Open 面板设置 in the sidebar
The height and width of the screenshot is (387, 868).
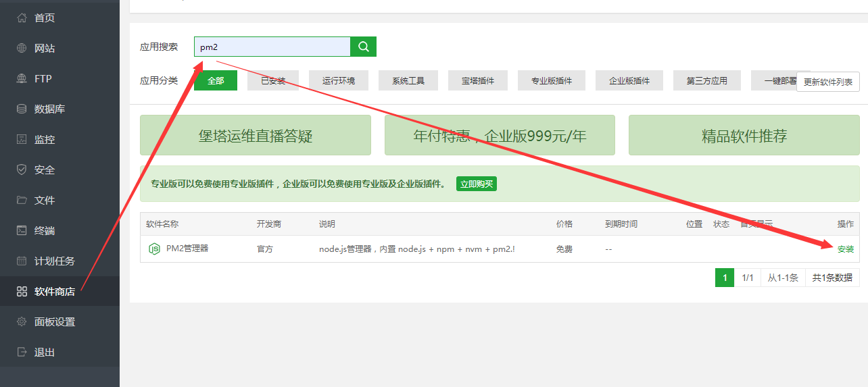(54, 321)
